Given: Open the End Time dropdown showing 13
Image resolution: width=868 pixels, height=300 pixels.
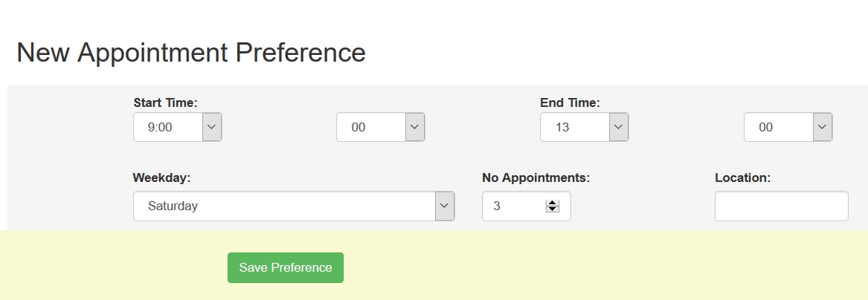Looking at the screenshot, I should (575, 127).
